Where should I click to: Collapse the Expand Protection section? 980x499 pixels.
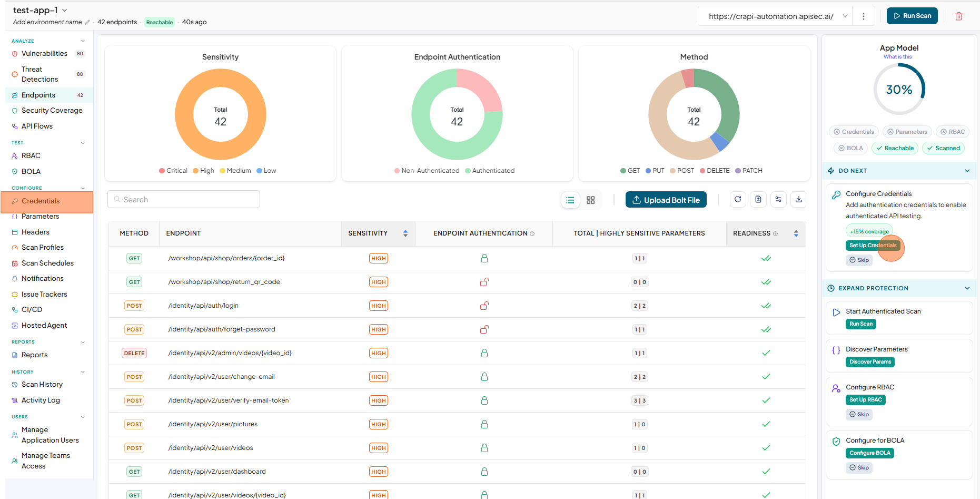(967, 288)
